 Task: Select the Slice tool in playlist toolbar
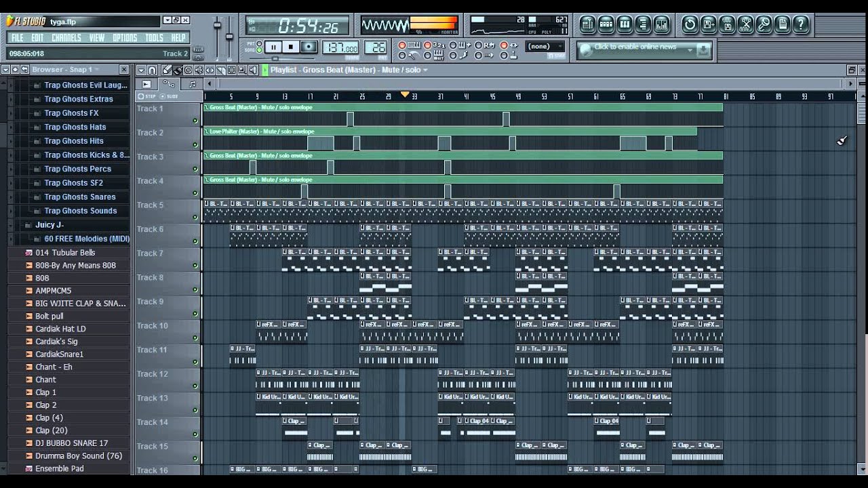tap(220, 70)
